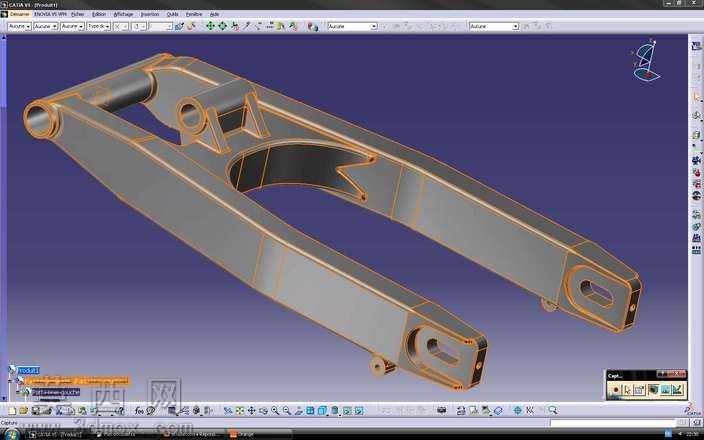Click the Fit All In icon

[x=240, y=410]
